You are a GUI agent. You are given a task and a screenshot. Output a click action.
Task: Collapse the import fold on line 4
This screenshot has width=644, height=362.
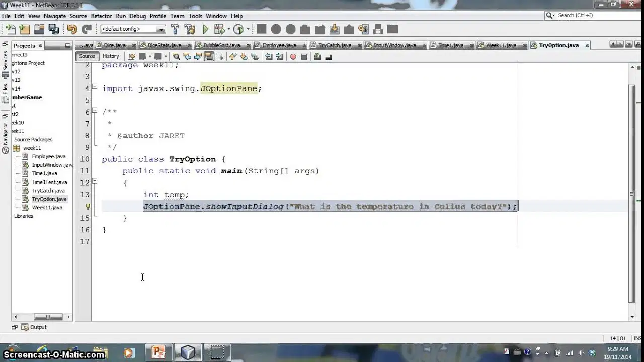(x=94, y=87)
